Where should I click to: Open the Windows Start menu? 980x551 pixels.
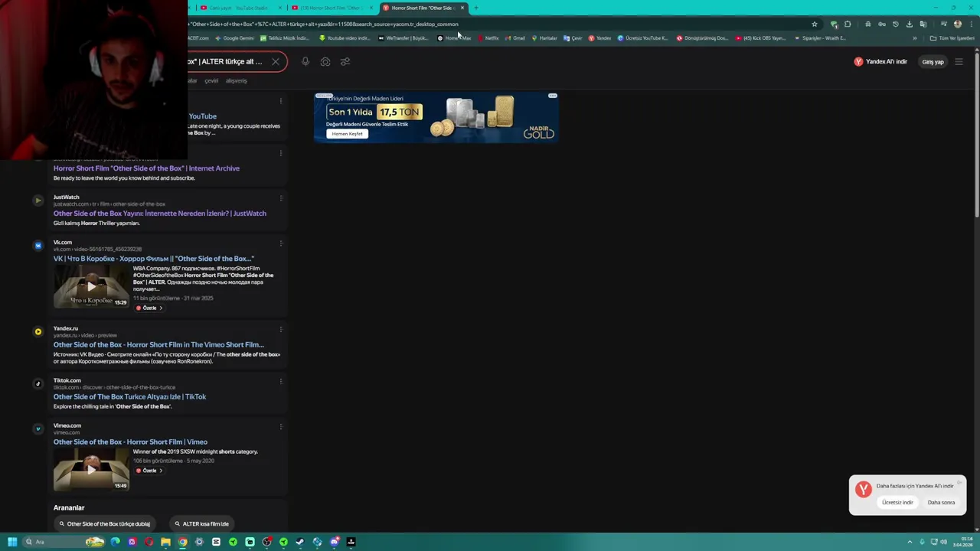pyautogui.click(x=12, y=542)
